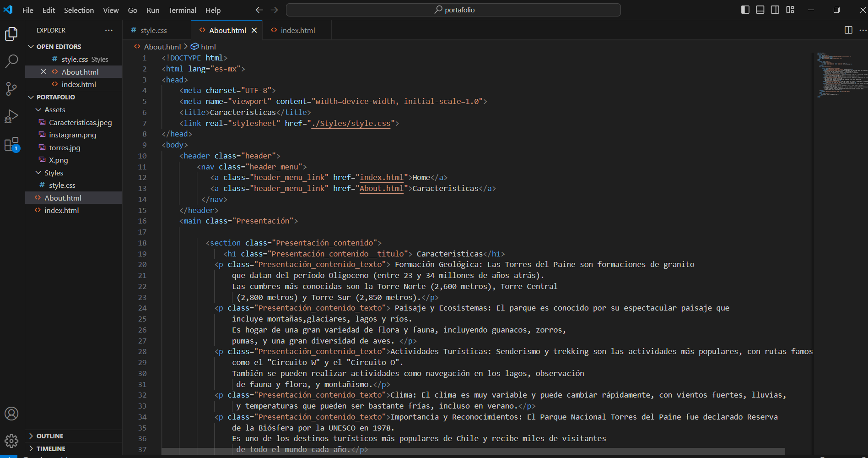The image size is (868, 458).
Task: Click the portafolio command center search box
Action: pyautogui.click(x=453, y=10)
